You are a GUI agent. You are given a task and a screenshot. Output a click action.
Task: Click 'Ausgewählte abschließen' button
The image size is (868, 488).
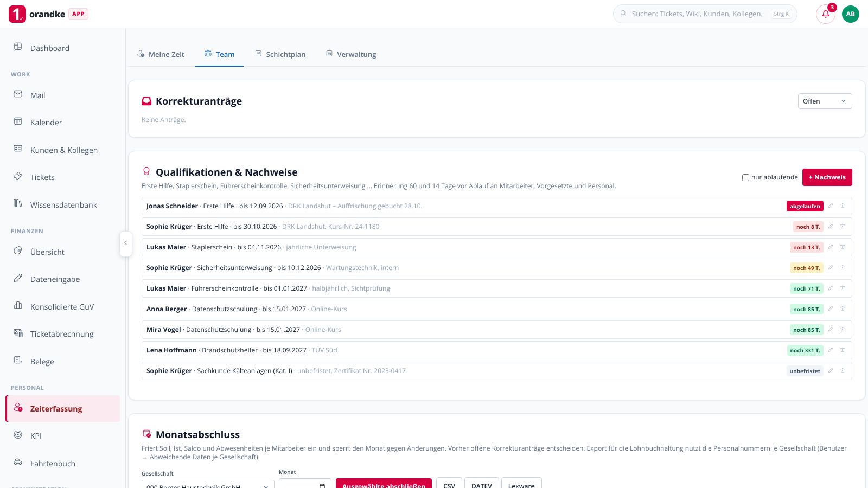(384, 484)
